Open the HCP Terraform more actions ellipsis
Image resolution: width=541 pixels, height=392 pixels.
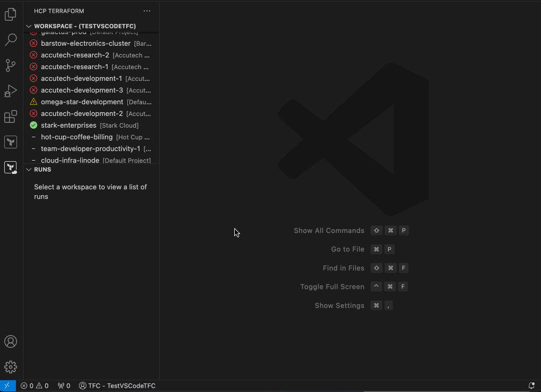coord(147,11)
